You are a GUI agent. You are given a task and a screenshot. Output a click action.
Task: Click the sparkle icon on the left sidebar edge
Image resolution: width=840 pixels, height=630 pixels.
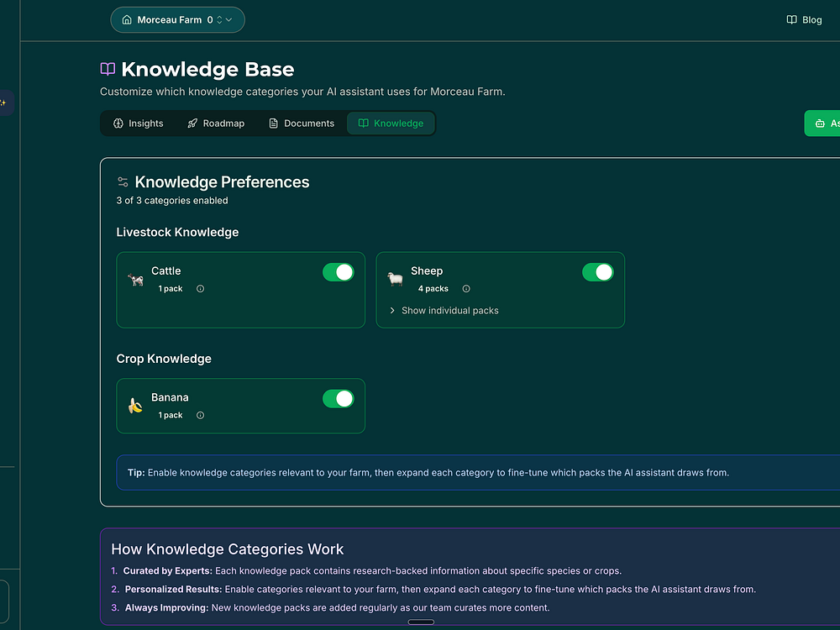click(x=3, y=102)
